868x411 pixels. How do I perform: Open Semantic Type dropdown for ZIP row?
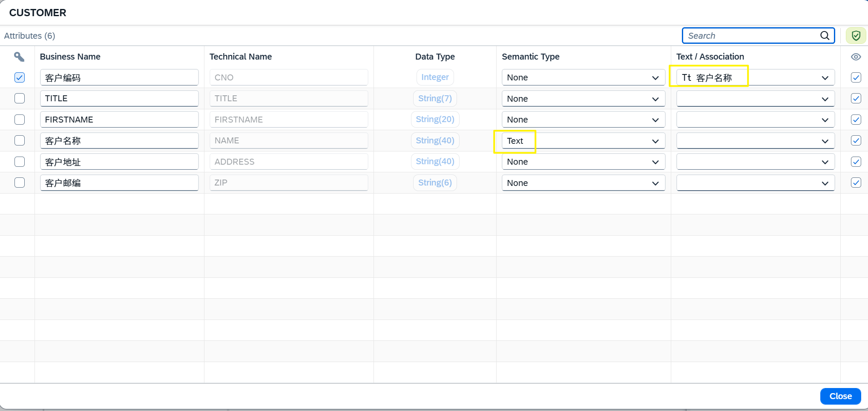[x=583, y=183]
